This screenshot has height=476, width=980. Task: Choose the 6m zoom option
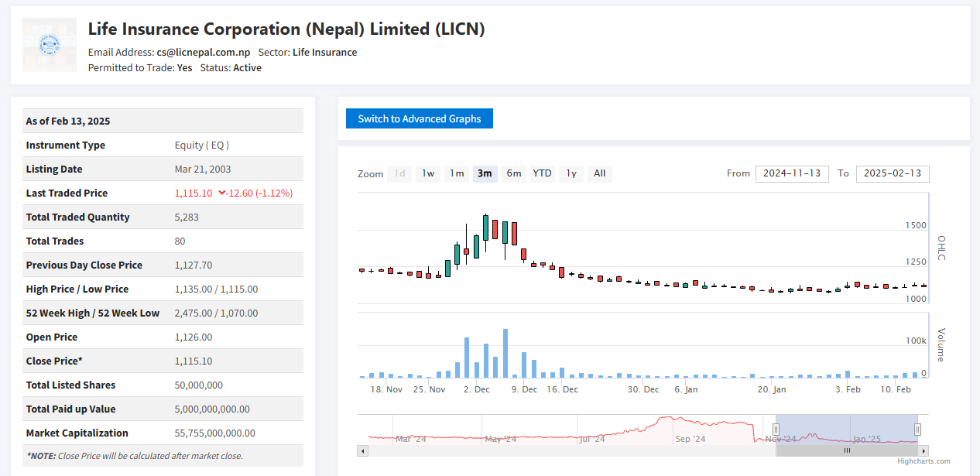point(513,173)
